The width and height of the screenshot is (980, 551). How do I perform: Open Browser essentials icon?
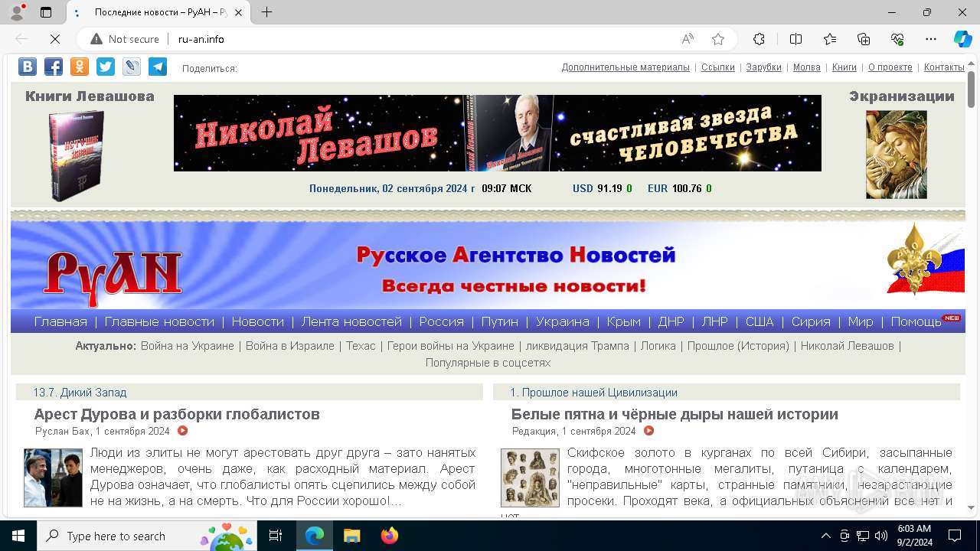click(x=897, y=39)
